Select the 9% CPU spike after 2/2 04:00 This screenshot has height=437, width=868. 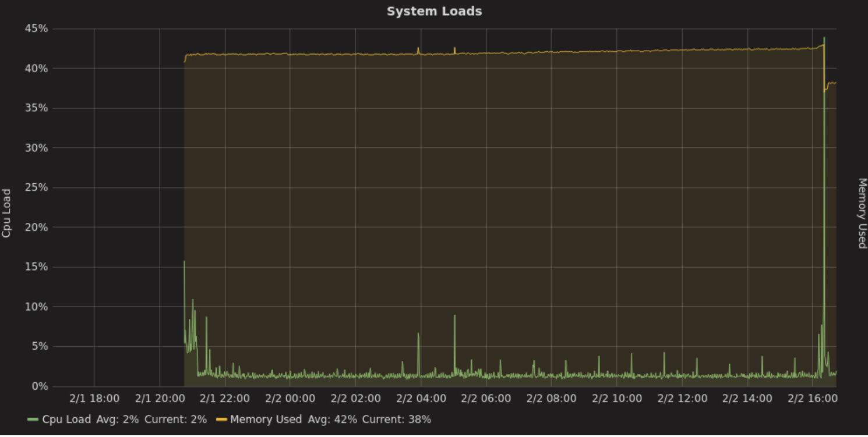[x=454, y=316]
